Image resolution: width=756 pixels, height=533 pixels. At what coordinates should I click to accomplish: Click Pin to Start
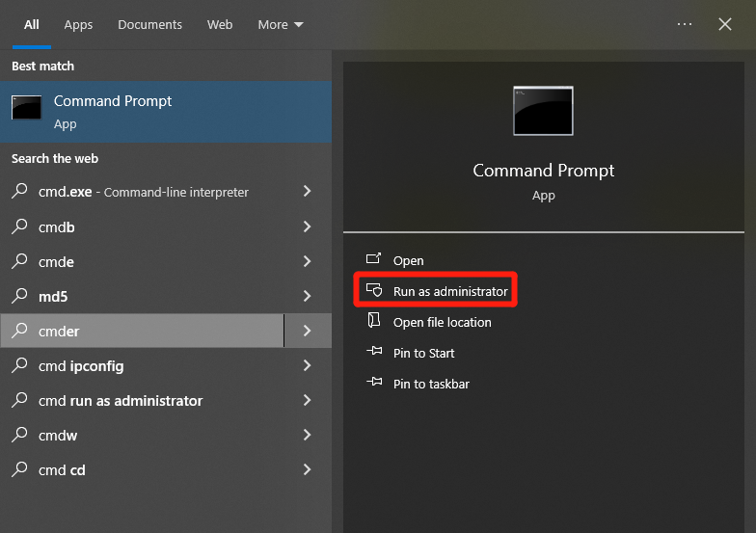(423, 353)
